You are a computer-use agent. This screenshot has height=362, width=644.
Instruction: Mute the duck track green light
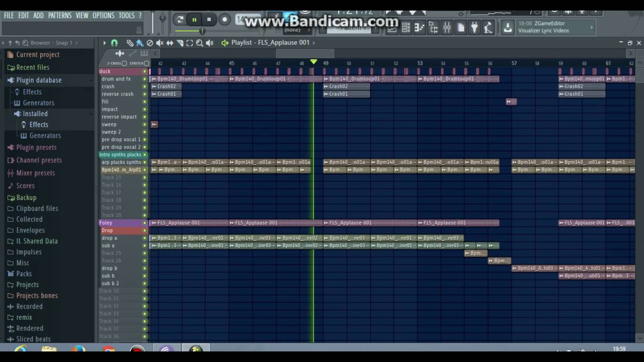point(145,71)
